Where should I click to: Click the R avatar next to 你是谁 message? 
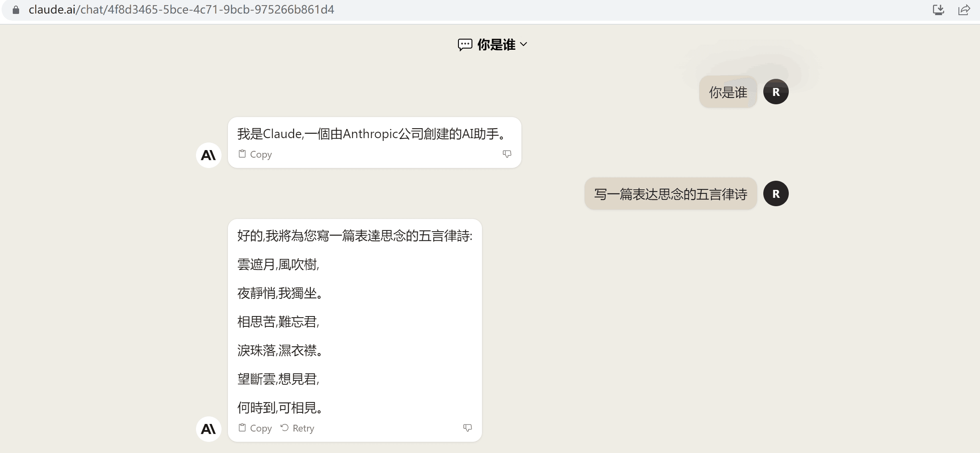(776, 92)
